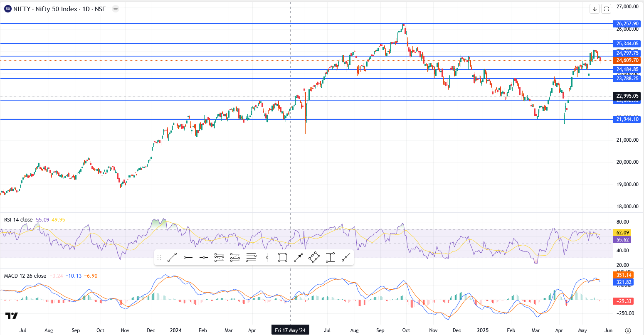Click the 26,257.90 price level label
The width and height of the screenshot is (644, 335).
[x=627, y=24]
